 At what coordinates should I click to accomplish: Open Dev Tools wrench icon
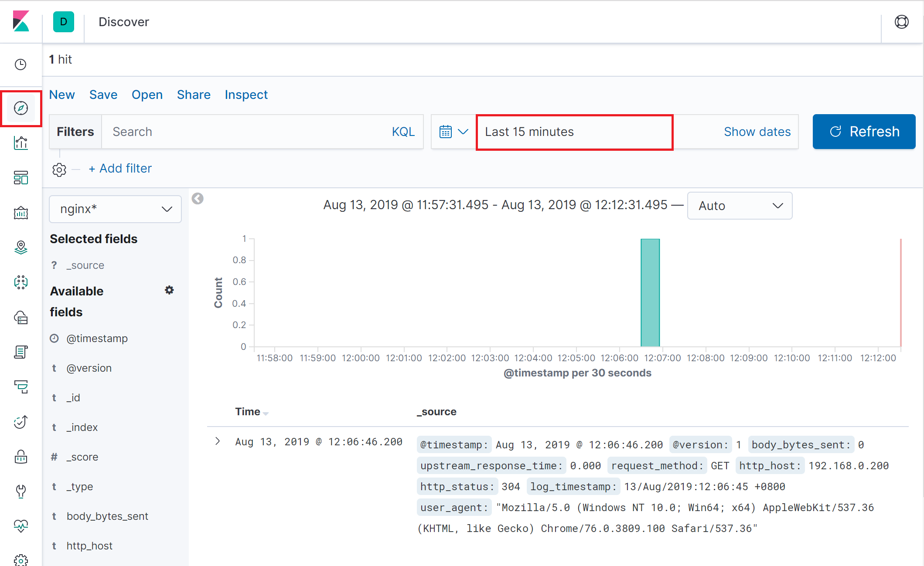(x=21, y=491)
